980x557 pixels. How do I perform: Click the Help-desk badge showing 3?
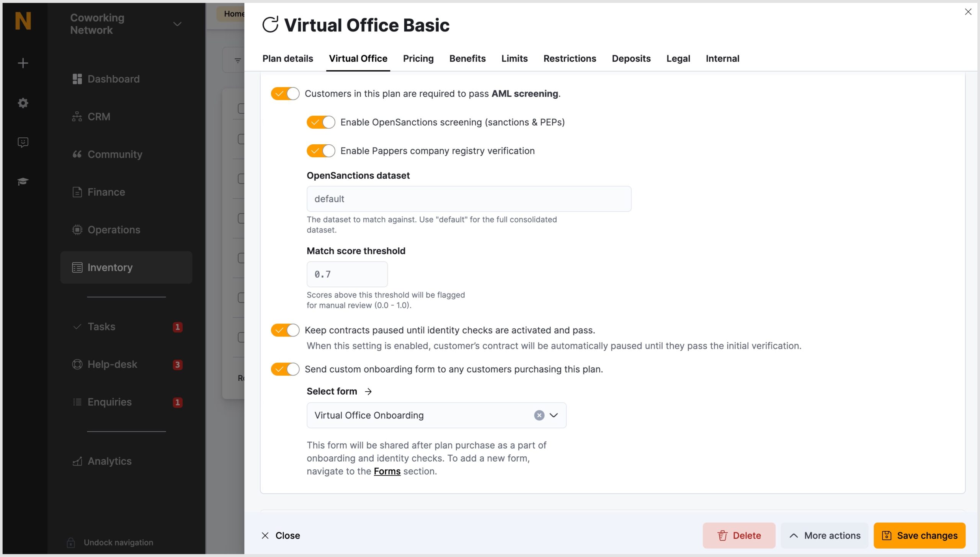(x=177, y=364)
